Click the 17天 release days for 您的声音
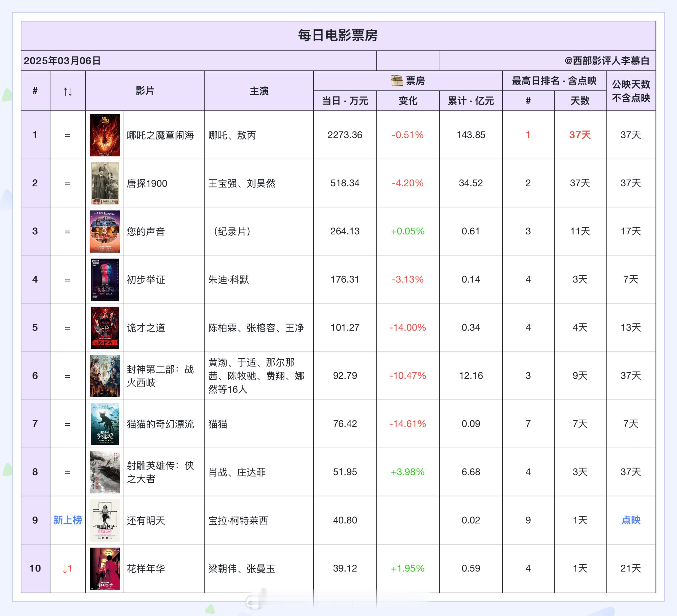 631,231
